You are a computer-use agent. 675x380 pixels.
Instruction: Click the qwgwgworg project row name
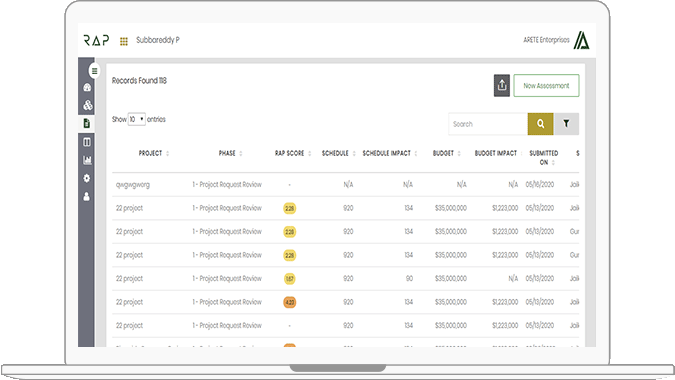coord(133,185)
